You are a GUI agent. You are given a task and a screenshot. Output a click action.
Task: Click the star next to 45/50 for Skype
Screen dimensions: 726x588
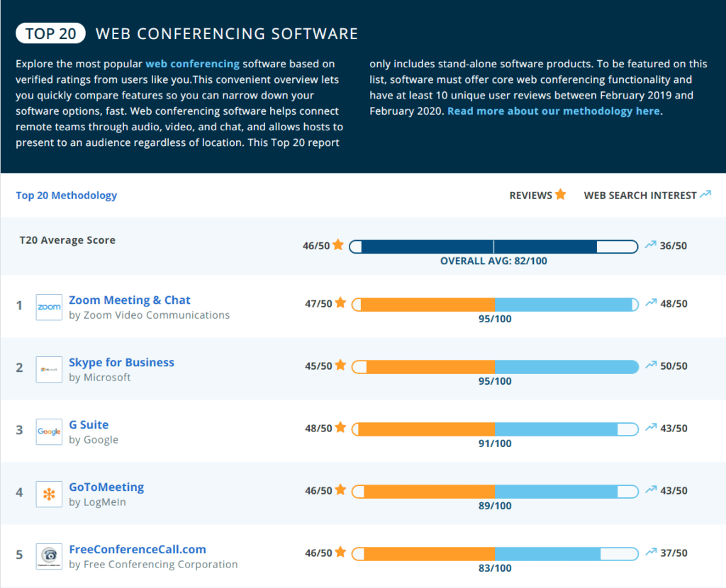pyautogui.click(x=340, y=365)
